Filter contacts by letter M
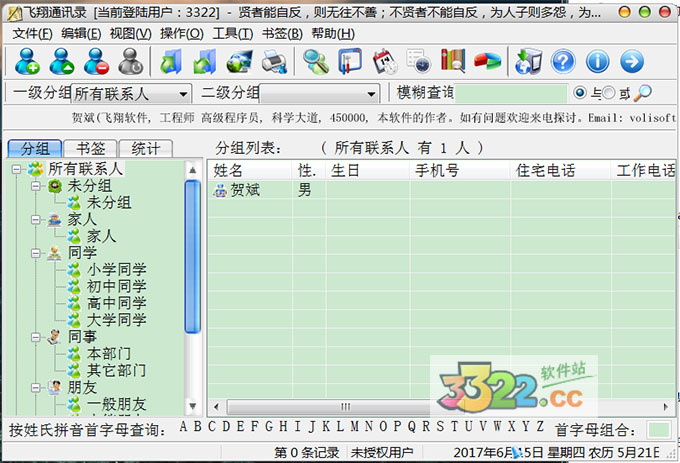 coord(354,427)
